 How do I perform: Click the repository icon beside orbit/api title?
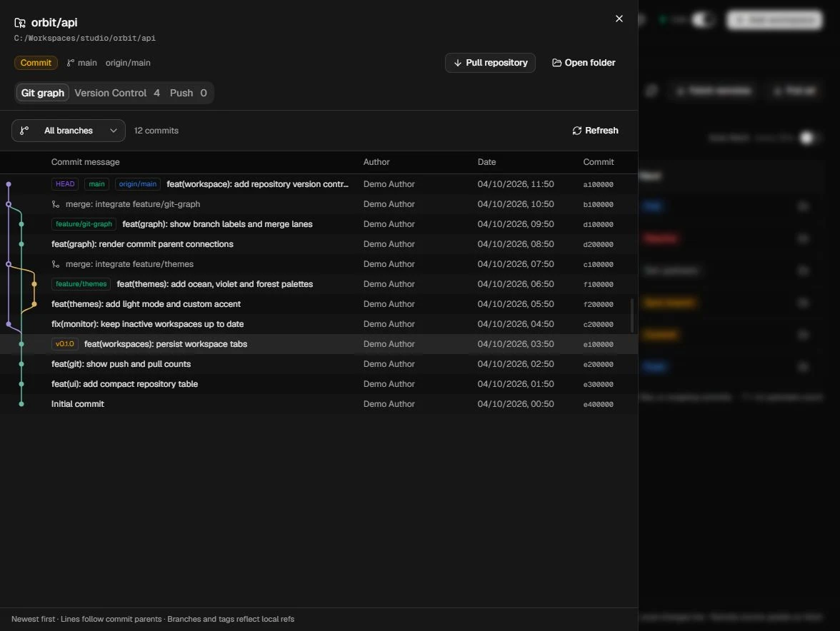20,22
